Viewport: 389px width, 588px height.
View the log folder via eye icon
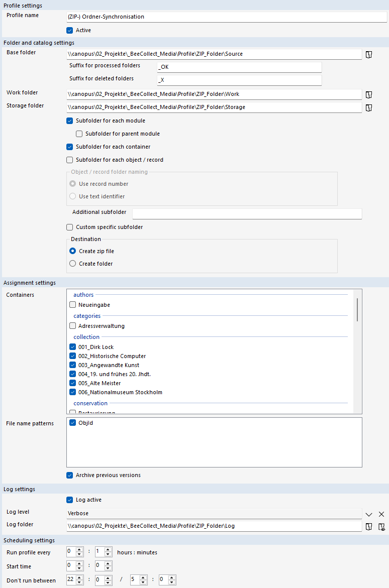381,526
